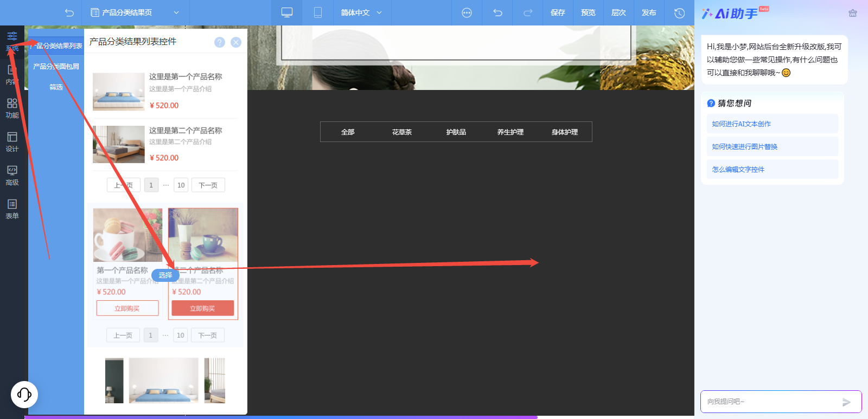Viewport: 868px width, 419px height.
Task: Expand the 简体中文 language dropdown
Action: 361,12
